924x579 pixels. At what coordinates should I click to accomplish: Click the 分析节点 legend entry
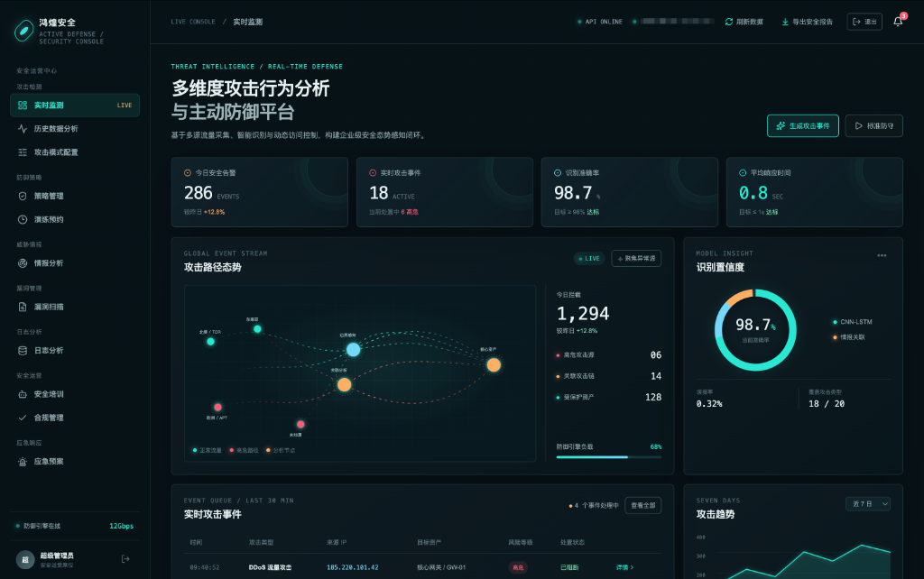281,450
